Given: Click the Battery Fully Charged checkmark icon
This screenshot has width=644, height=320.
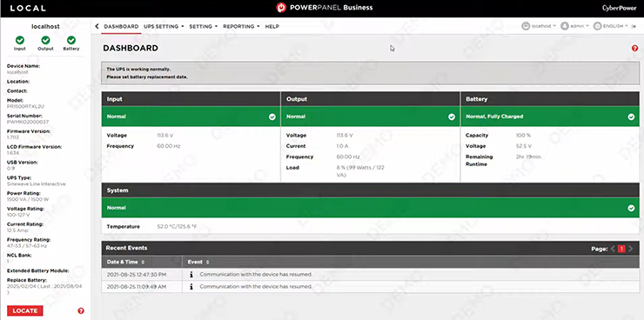Looking at the screenshot, I should 631,117.
